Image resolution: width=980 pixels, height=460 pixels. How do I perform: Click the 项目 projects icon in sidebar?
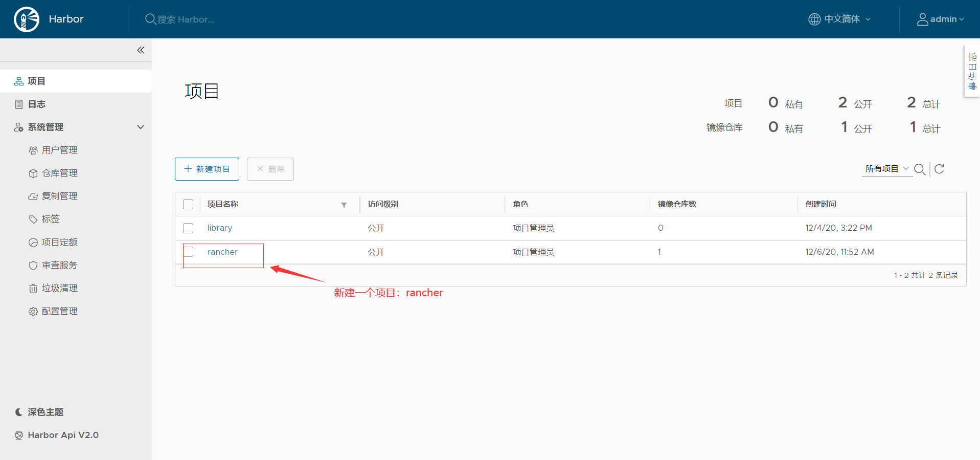pos(19,81)
